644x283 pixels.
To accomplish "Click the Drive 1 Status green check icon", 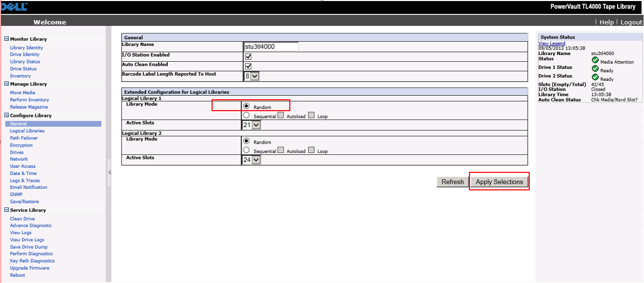I will pyautogui.click(x=595, y=68).
